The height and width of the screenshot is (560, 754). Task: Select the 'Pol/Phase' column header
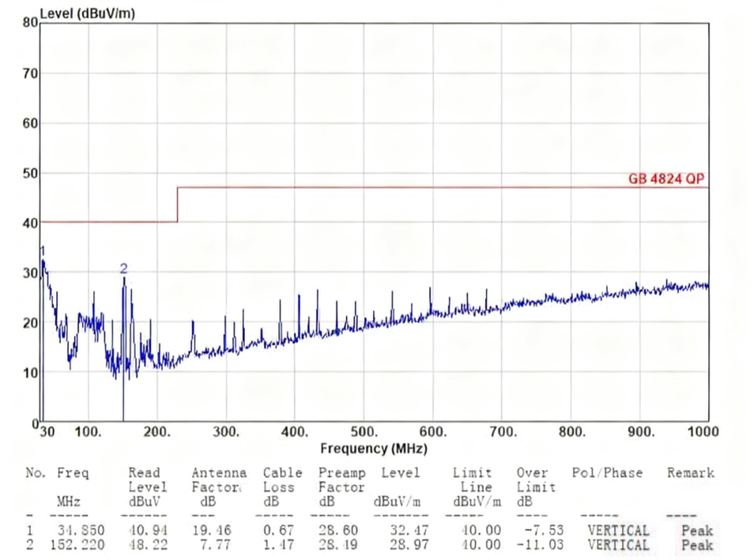point(607,473)
